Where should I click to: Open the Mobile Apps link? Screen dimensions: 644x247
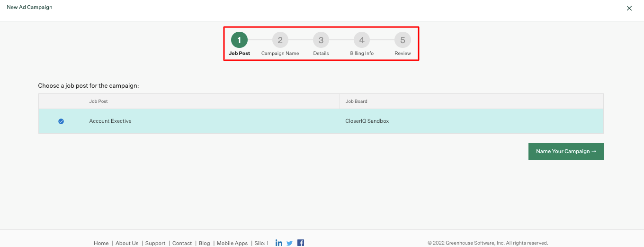coord(232,243)
